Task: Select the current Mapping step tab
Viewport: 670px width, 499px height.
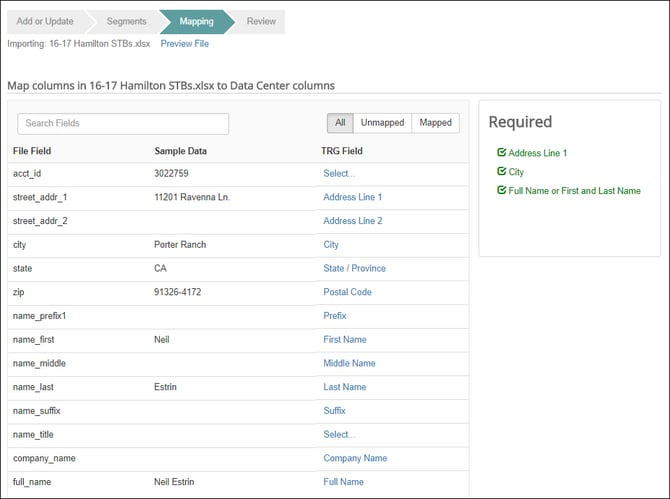Action: click(x=197, y=21)
